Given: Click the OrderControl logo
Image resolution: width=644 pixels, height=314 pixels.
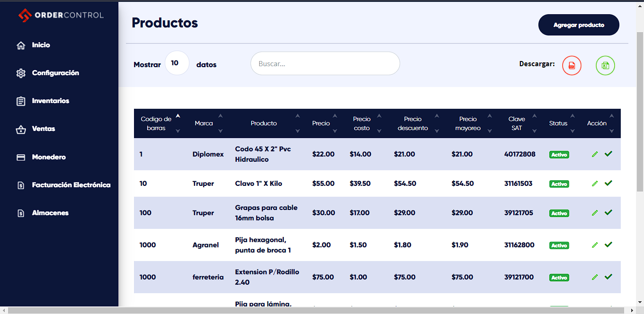Looking at the screenshot, I should tap(61, 15).
